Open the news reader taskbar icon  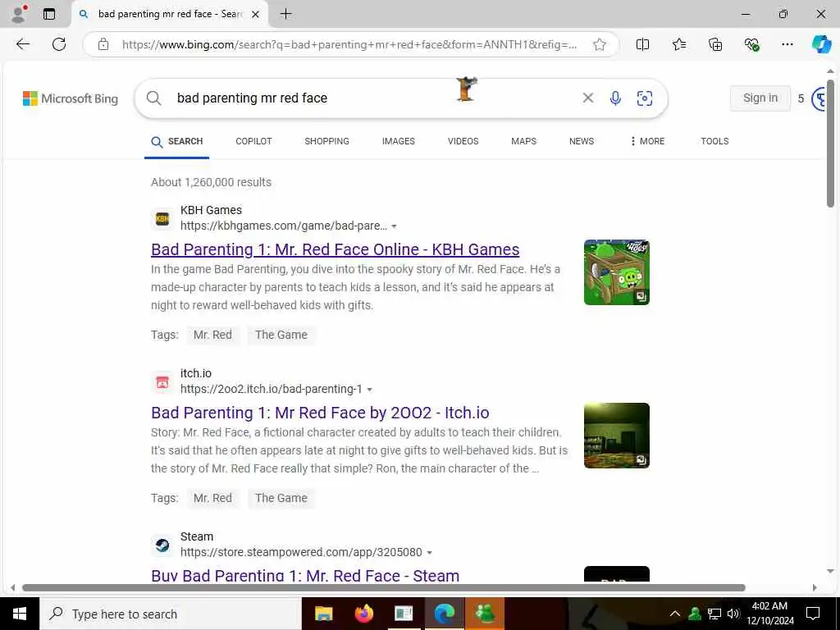pyautogui.click(x=404, y=614)
